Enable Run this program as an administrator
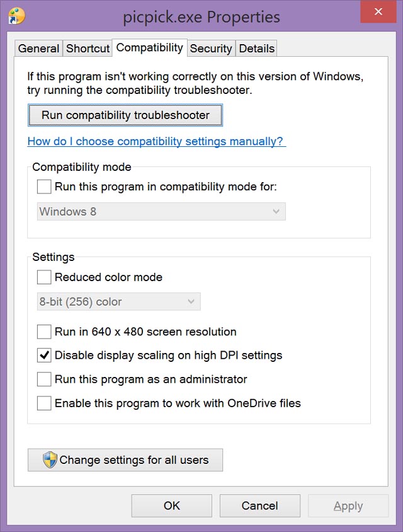The image size is (403, 532). (x=43, y=379)
